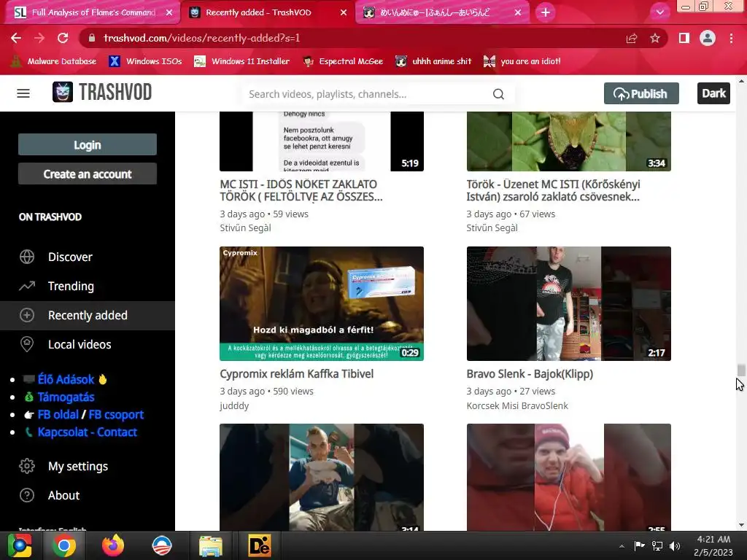747x560 pixels.
Task: Open Stivűn Segàl channel under MC ISTI video
Action: tap(245, 227)
